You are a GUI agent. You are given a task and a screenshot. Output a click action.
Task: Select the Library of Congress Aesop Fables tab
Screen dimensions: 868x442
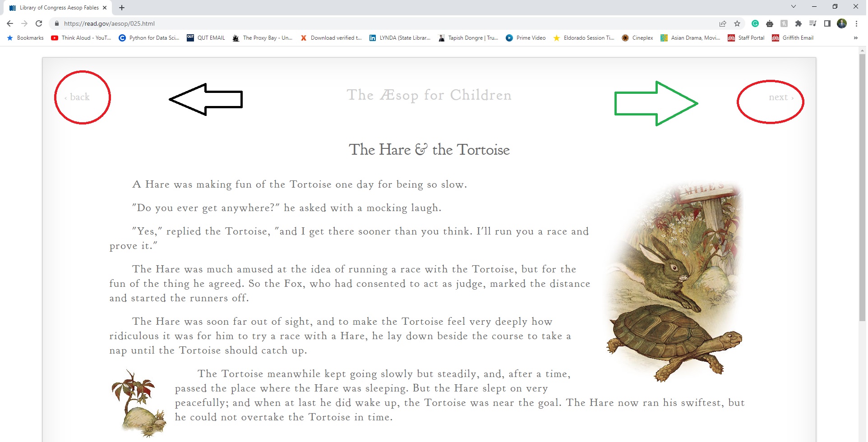(59, 8)
